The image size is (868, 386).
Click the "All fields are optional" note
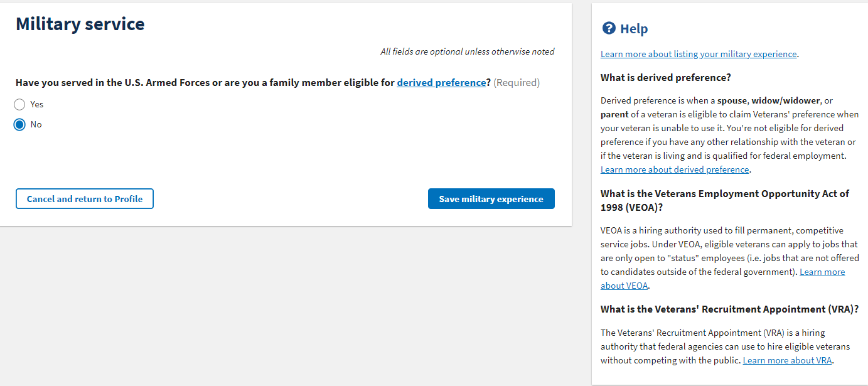467,51
